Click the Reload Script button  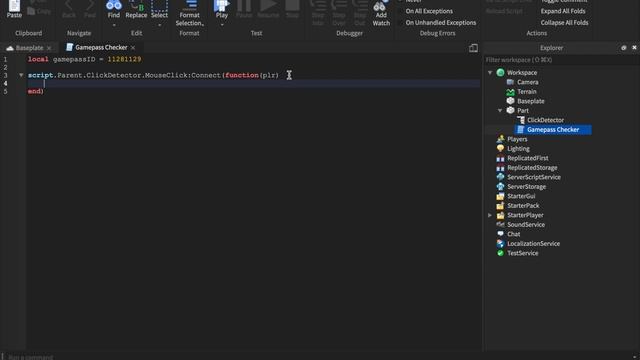pos(504,11)
